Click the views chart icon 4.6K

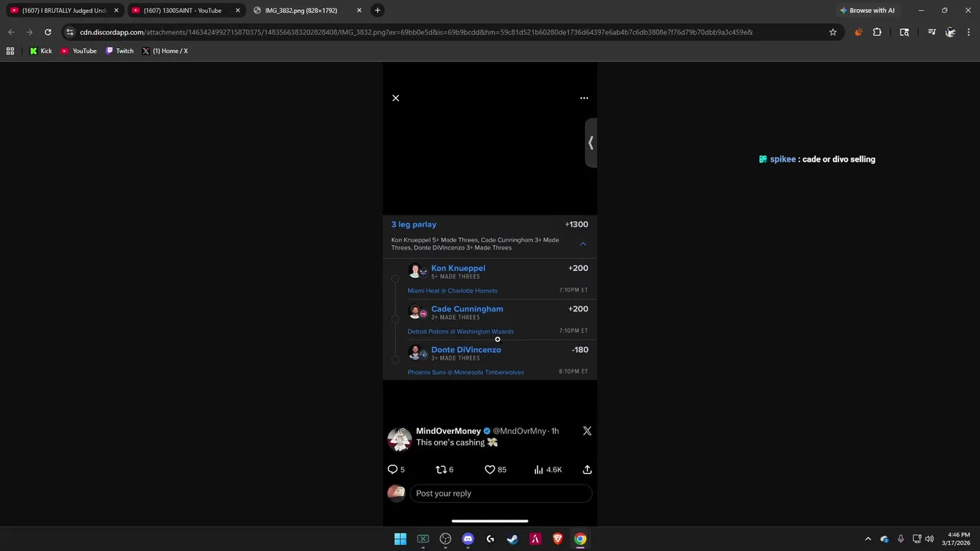538,469
